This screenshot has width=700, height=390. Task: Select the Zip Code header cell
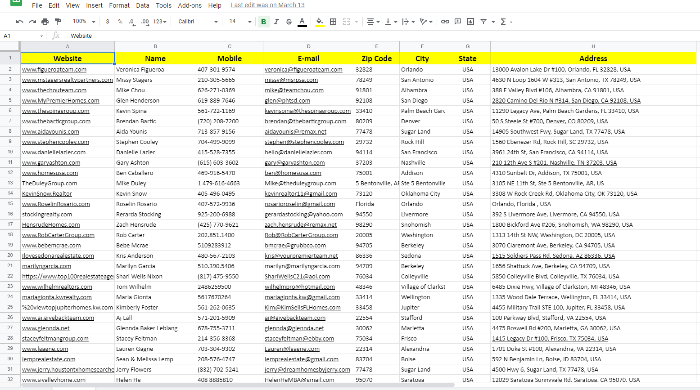click(x=376, y=58)
